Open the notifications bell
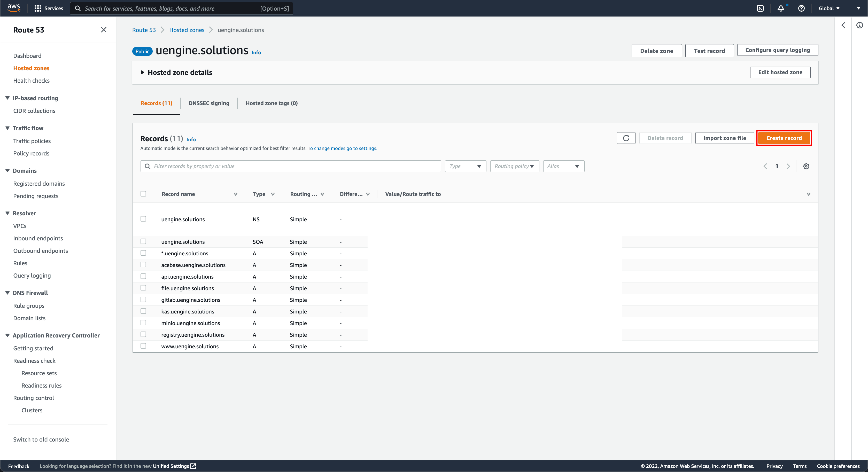Screen dimensions: 868x472 coord(781,8)
